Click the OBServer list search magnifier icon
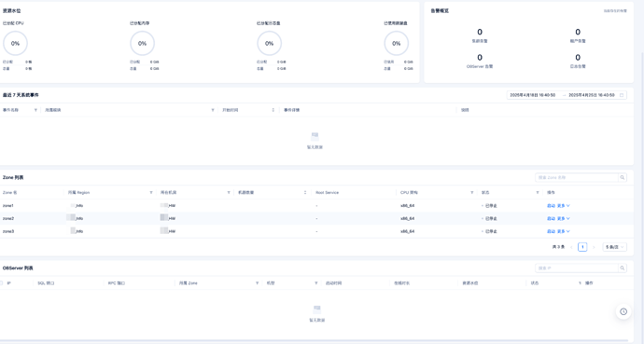The image size is (644, 344). coord(623,268)
